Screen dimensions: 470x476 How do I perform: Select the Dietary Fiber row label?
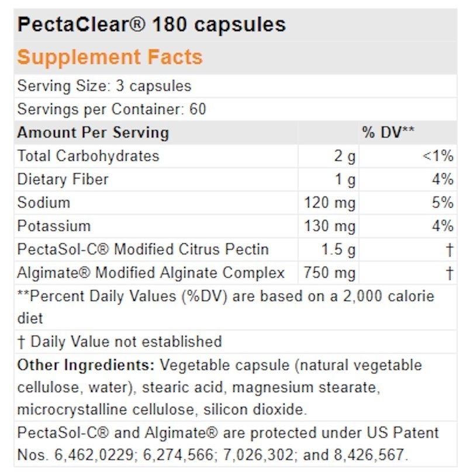click(x=63, y=179)
